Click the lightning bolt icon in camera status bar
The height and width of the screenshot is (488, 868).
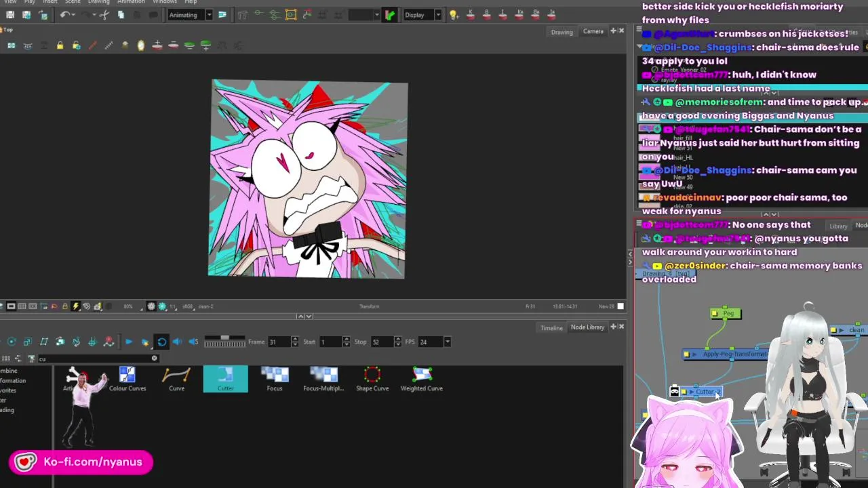click(75, 306)
